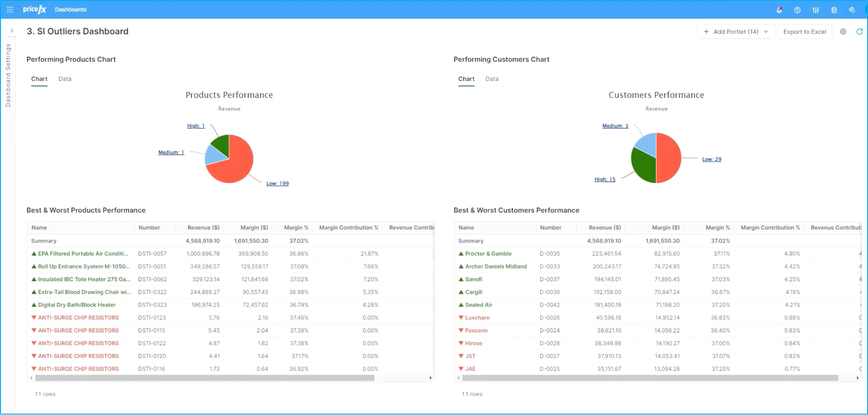Click green up arrow beside Insulated IBC Tote Heater

34,280
